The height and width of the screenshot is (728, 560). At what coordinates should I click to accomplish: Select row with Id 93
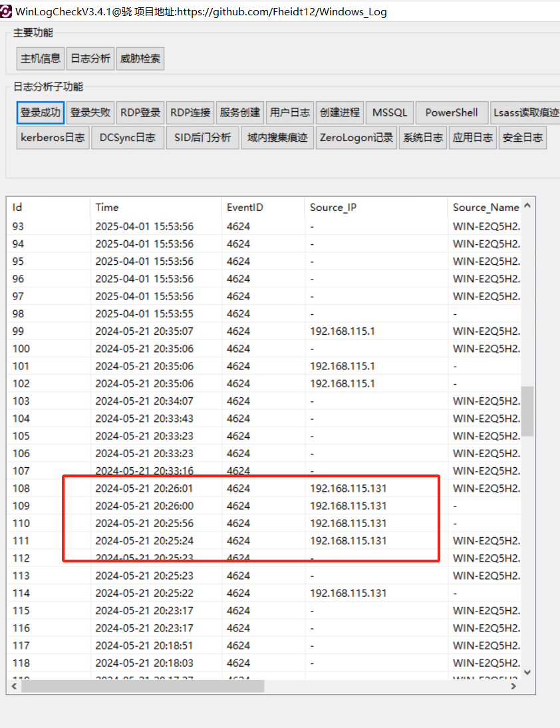point(264,226)
